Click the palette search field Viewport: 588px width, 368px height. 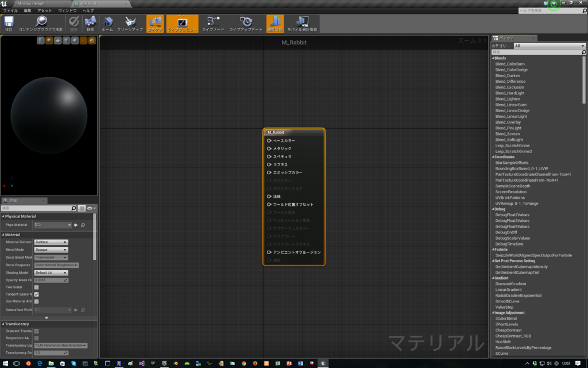click(x=539, y=52)
